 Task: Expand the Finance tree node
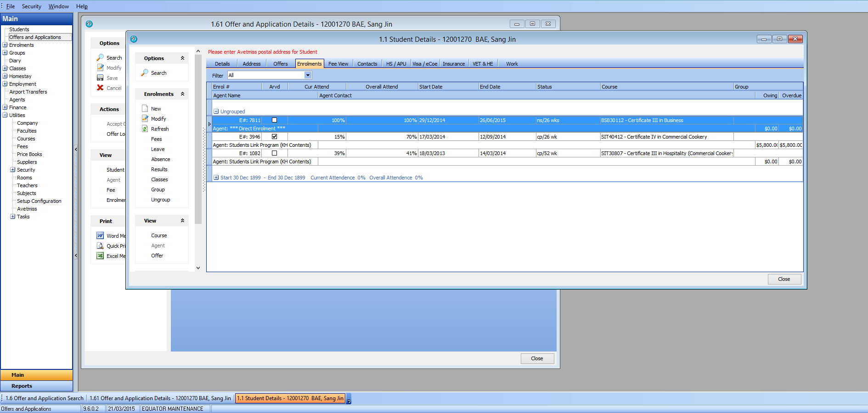point(5,107)
